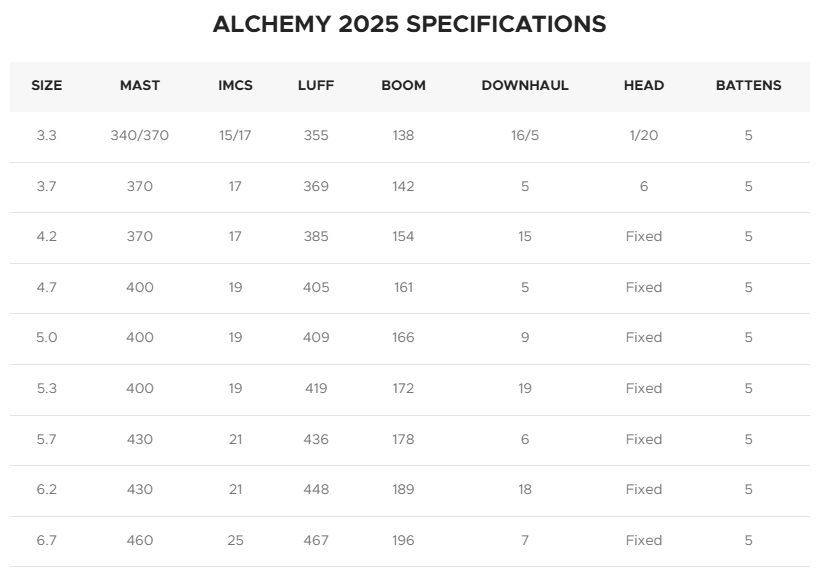Click the SIZE column header

(47, 86)
